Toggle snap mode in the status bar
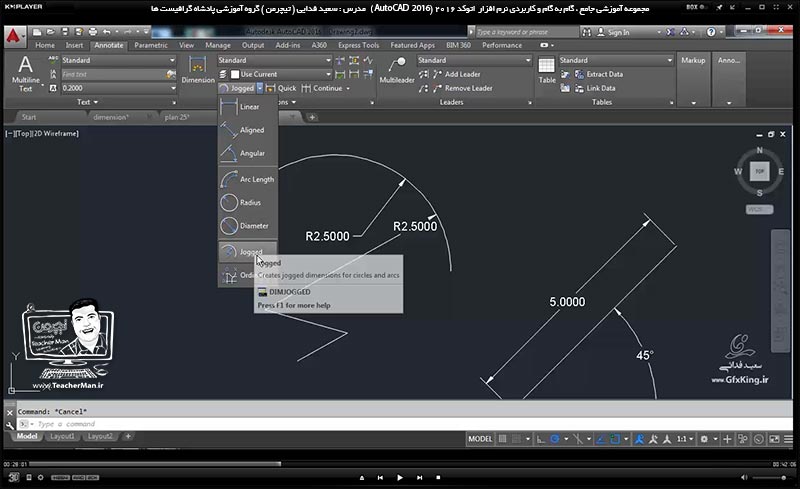800x489 pixels. 516,439
